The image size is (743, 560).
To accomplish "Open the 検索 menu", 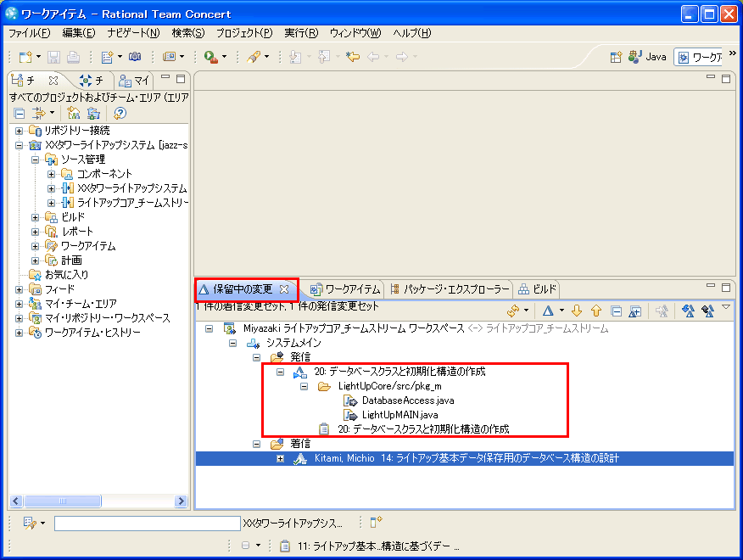I will pos(188,33).
